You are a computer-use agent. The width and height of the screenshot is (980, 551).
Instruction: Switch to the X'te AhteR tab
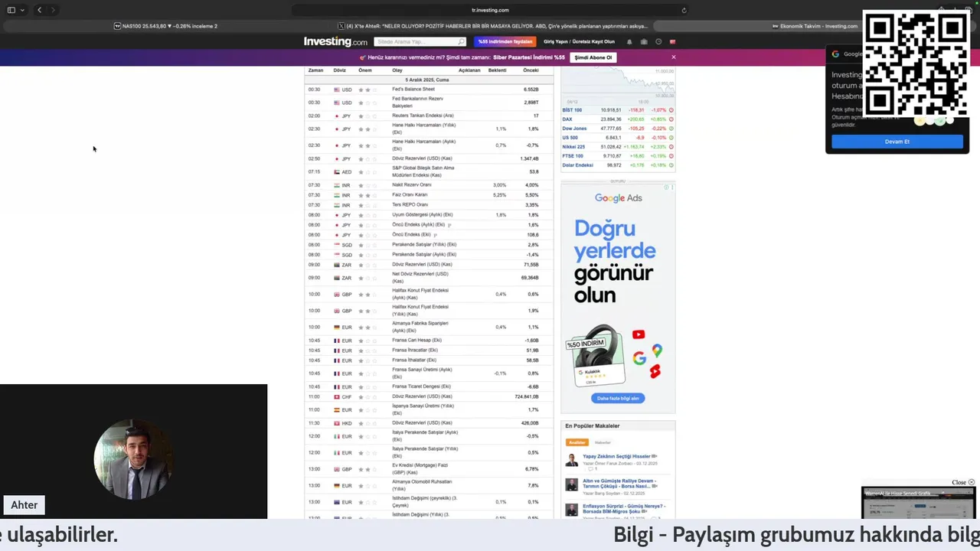point(493,26)
